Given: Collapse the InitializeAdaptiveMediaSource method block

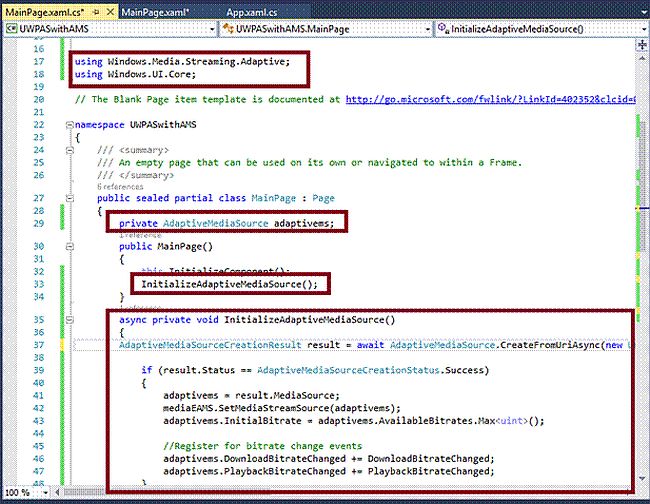Looking at the screenshot, I should click(x=70, y=320).
